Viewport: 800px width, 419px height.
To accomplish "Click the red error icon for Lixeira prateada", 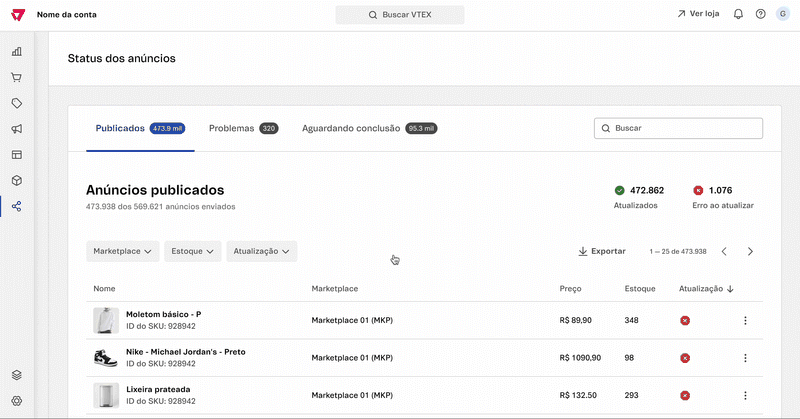I will pyautogui.click(x=685, y=396).
